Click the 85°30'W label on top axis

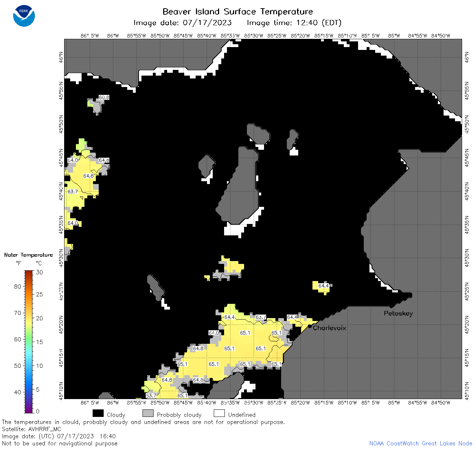254,36
